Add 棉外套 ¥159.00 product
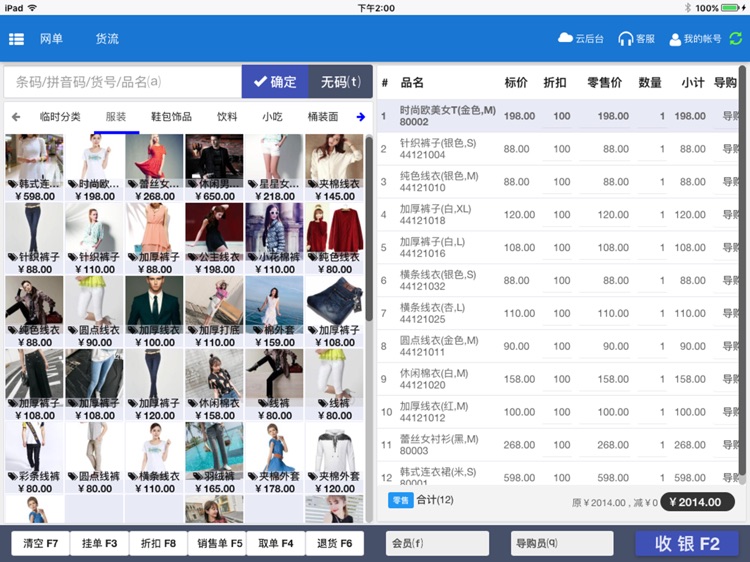 tap(274, 311)
